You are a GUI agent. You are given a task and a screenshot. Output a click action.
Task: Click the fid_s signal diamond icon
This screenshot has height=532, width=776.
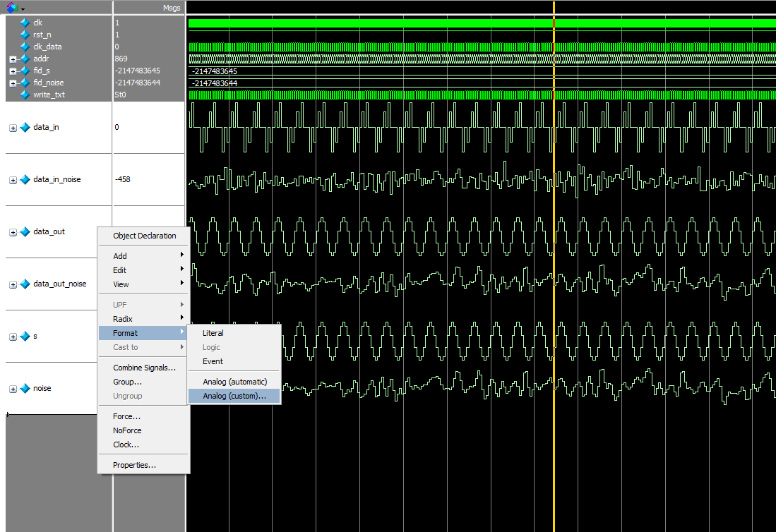click(x=25, y=71)
